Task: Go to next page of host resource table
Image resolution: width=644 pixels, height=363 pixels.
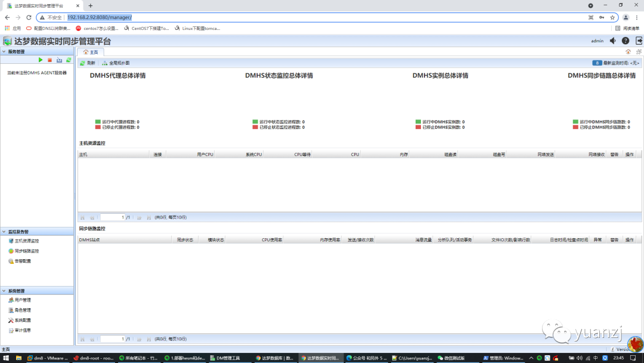Action: (x=139, y=217)
